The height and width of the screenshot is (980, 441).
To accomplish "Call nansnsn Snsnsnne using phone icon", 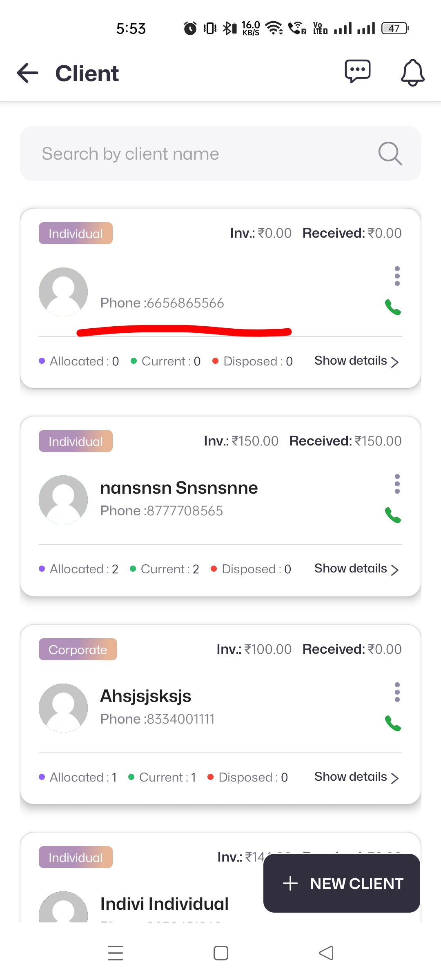I will (393, 515).
